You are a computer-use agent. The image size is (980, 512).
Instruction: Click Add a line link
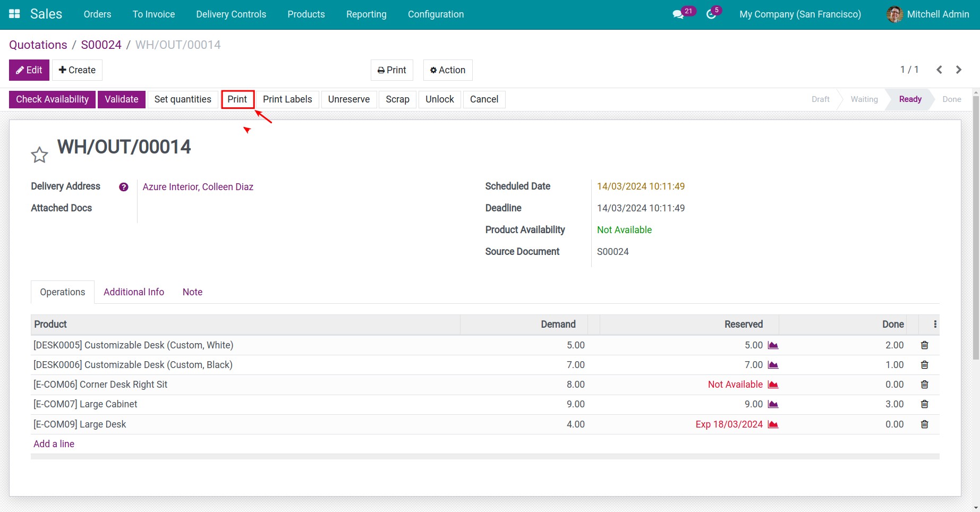54,444
